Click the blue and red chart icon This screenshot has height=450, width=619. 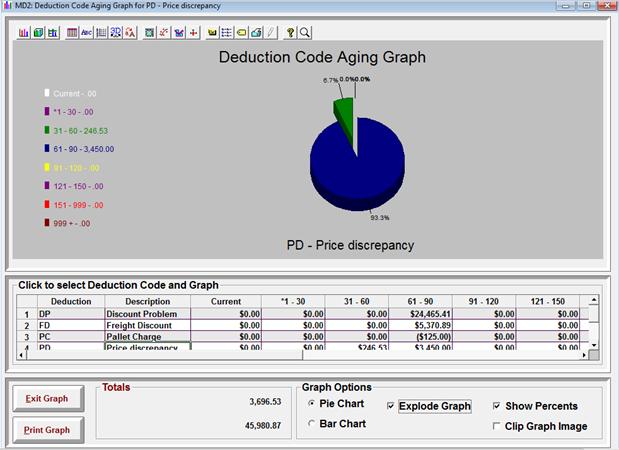click(179, 32)
